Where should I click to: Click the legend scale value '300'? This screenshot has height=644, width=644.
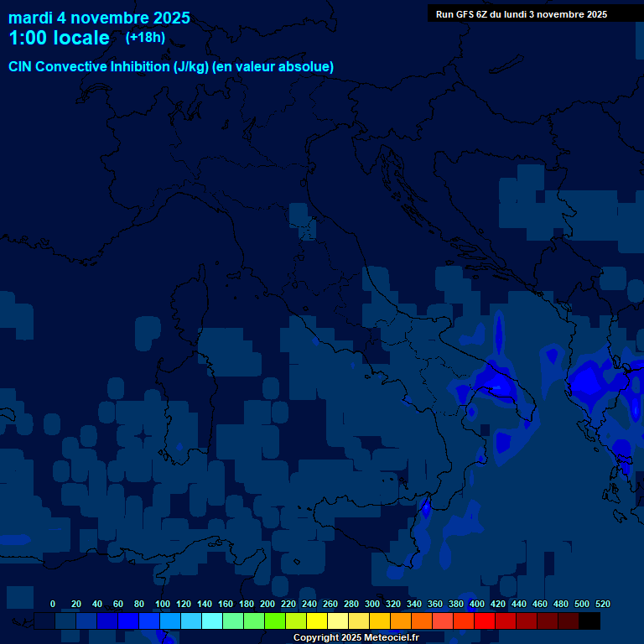coord(371,604)
